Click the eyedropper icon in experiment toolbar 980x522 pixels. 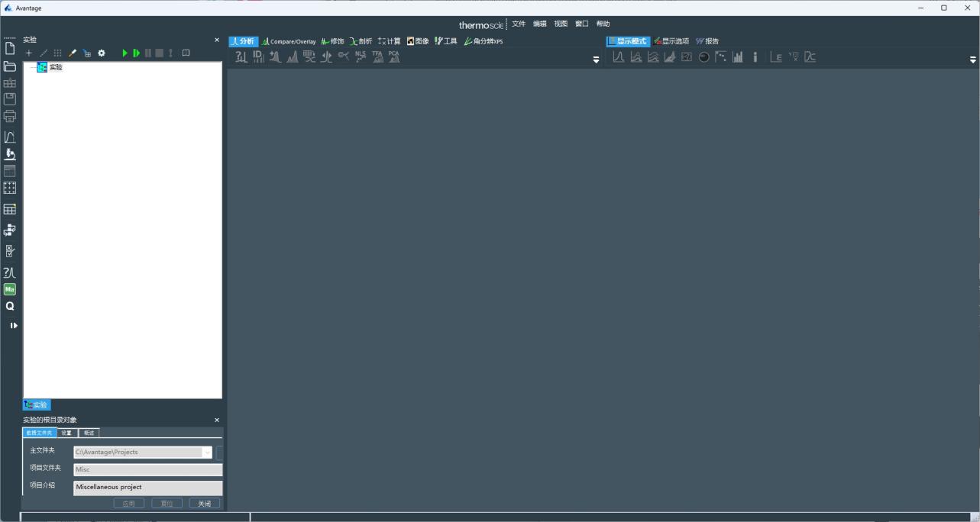(73, 53)
